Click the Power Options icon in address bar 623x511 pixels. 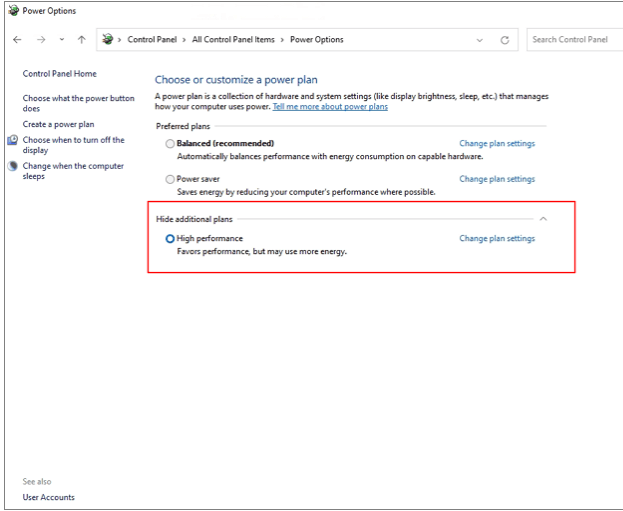(107, 40)
